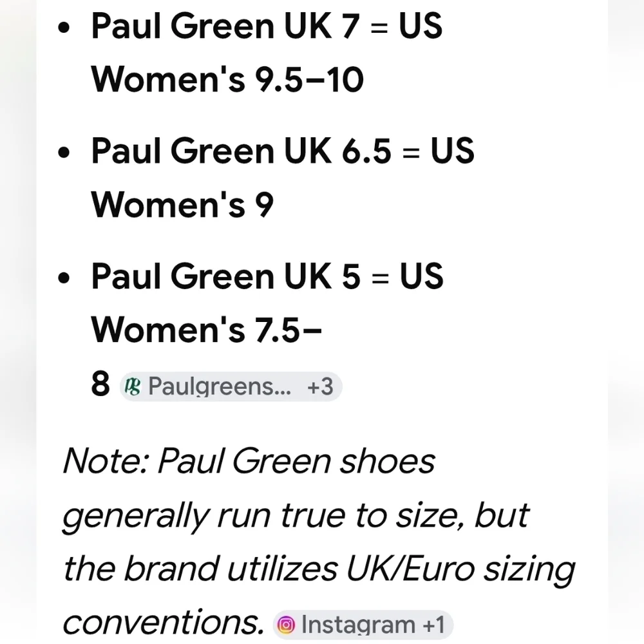Select the 'Women's 9' line
Image resolution: width=644 pixels, height=644 pixels.
pos(182,204)
